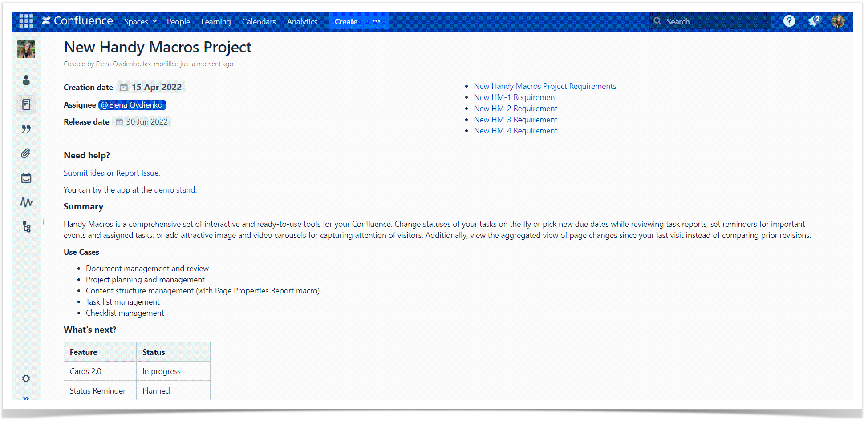Select the Cards 2.0 table cell
This screenshot has width=868, height=422.
tap(100, 371)
